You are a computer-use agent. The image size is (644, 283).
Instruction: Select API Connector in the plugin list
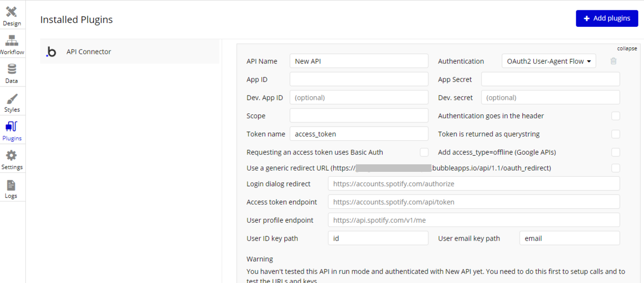coord(89,52)
